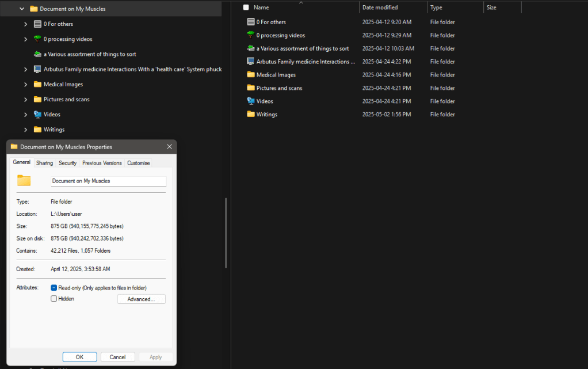Expand the Writings folder in navigation tree
The image size is (588, 369).
tap(26, 130)
